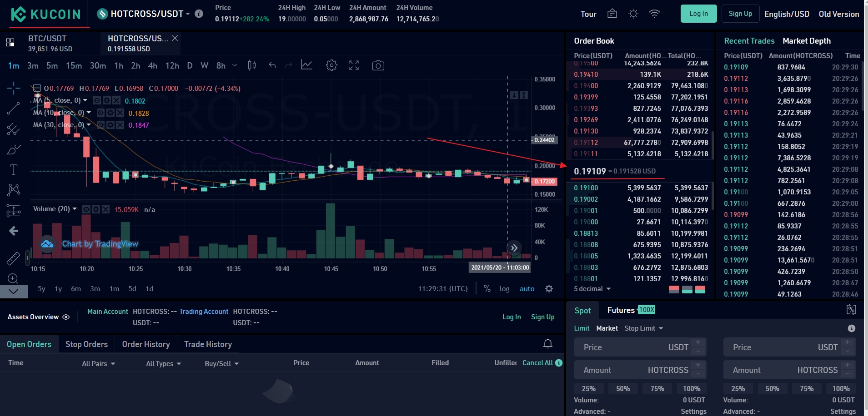Switch to the BTC/USDT chart tab
This screenshot has height=416, width=868.
[x=50, y=43]
